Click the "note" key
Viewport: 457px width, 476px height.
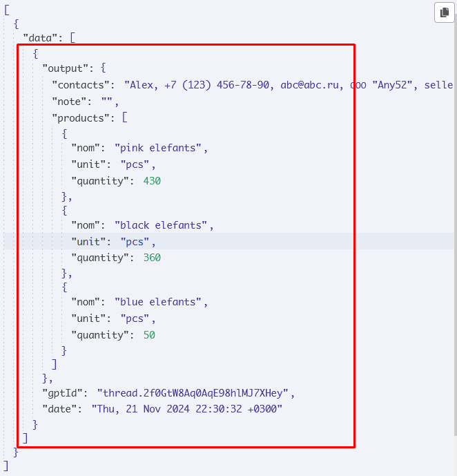pos(69,102)
